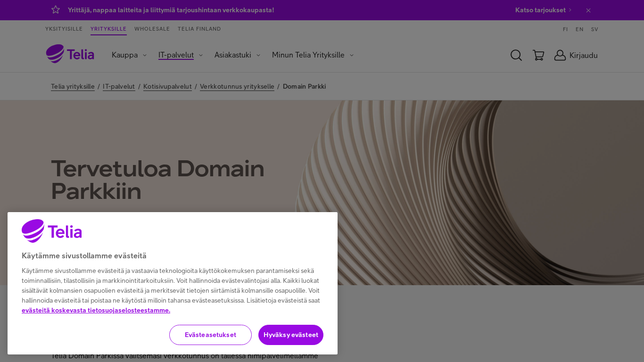644x362 pixels.
Task: Open the Katso tarjoukset link
Action: coord(543,10)
